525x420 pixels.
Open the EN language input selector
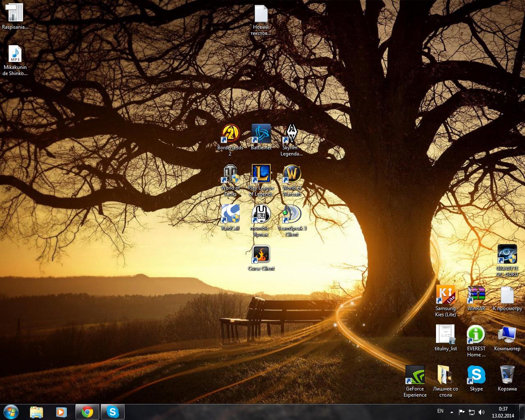click(440, 411)
